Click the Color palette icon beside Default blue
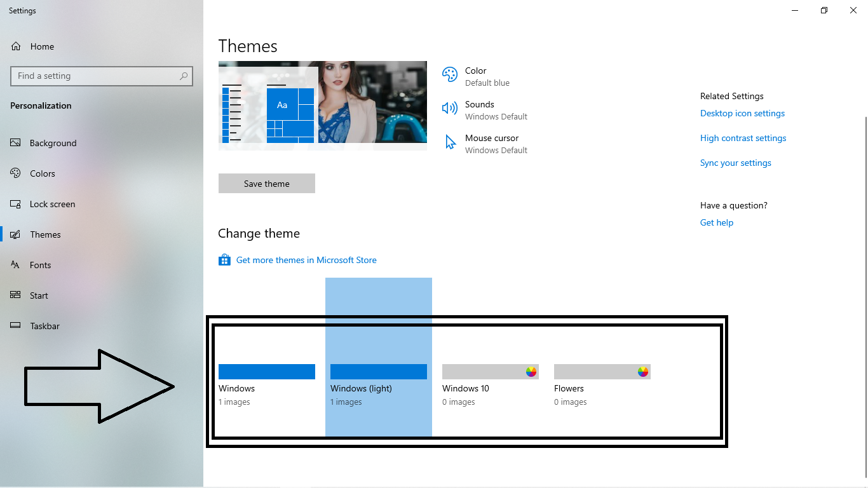The height and width of the screenshot is (488, 868). [450, 75]
